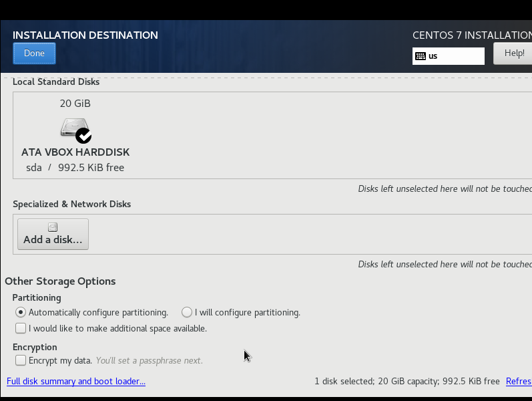Click the Refresh link
532x401 pixels.
click(x=519, y=382)
